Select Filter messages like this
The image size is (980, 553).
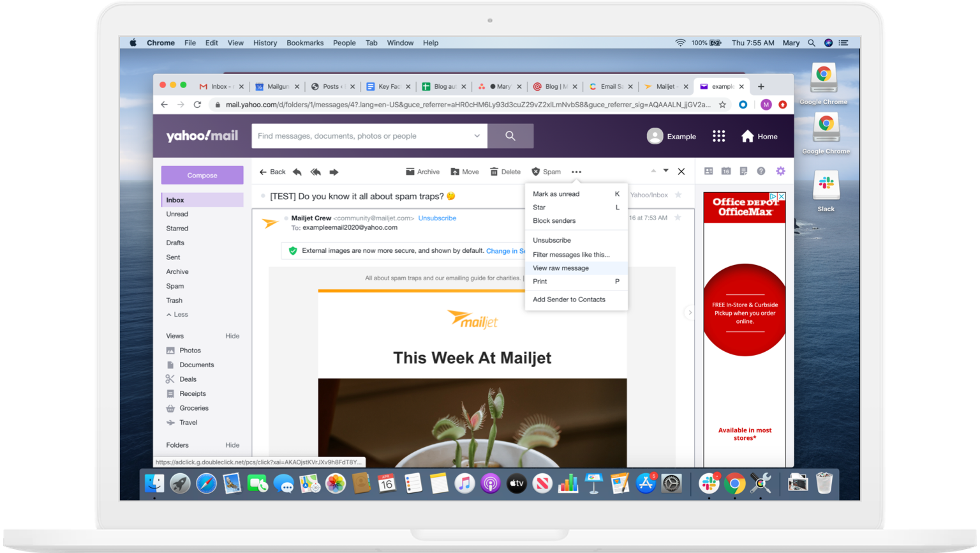point(576,255)
